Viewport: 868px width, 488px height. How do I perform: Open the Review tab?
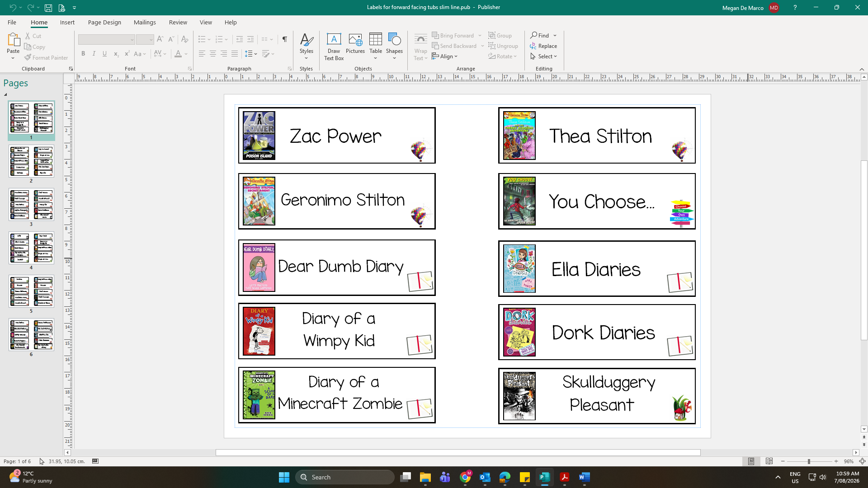tap(178, 22)
